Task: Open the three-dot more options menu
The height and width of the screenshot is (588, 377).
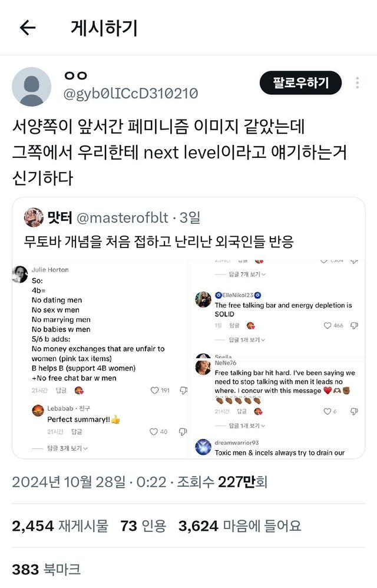Action: pyautogui.click(x=357, y=83)
